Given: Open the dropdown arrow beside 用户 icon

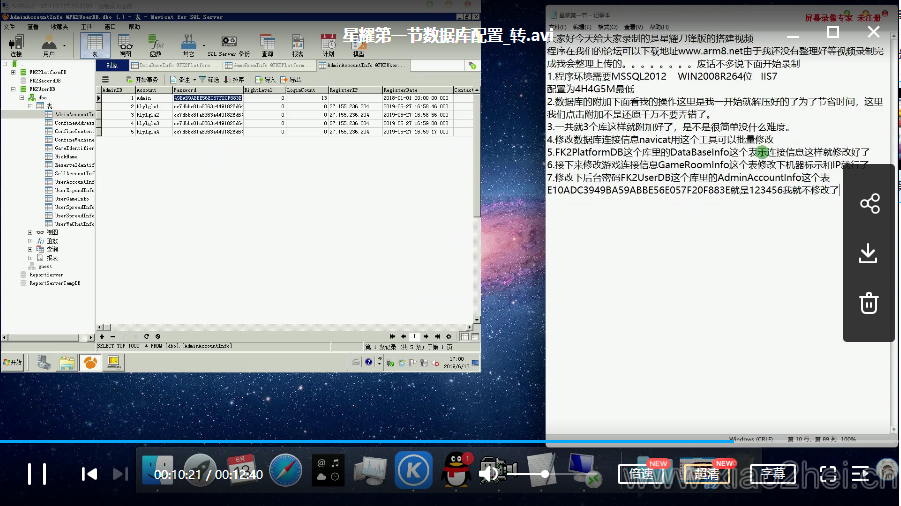Looking at the screenshot, I should click(x=64, y=45).
